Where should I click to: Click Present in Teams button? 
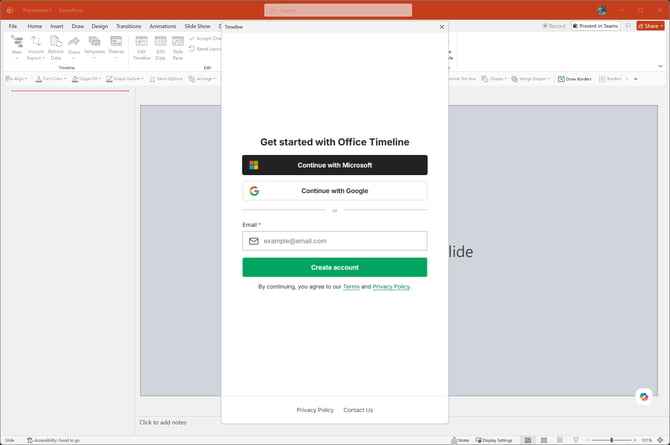click(x=596, y=26)
